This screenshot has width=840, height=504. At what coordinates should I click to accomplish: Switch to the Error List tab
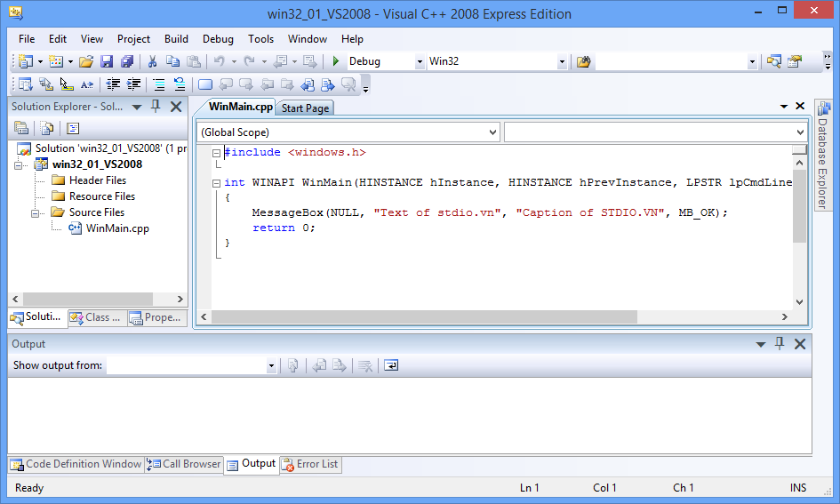311,464
